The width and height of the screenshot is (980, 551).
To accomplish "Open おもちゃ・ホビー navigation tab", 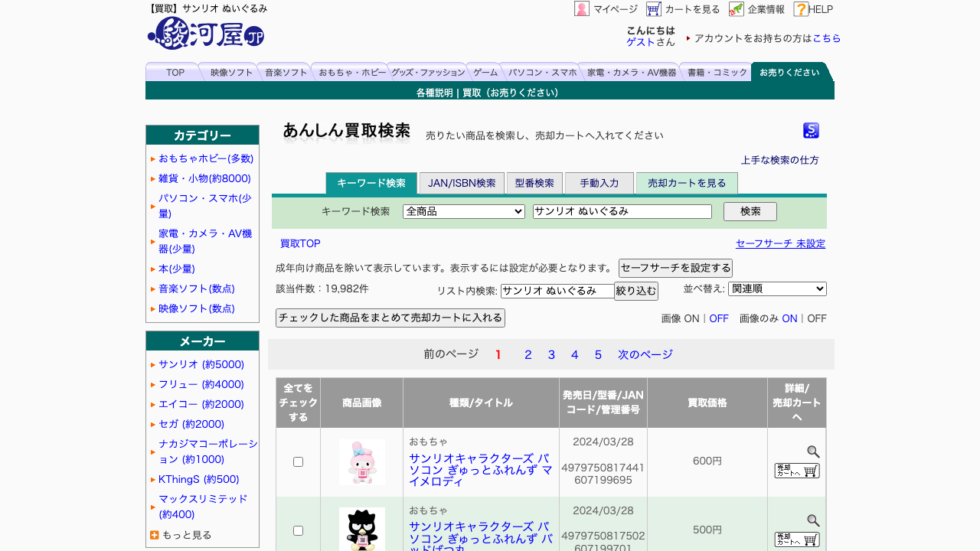I will pos(350,72).
